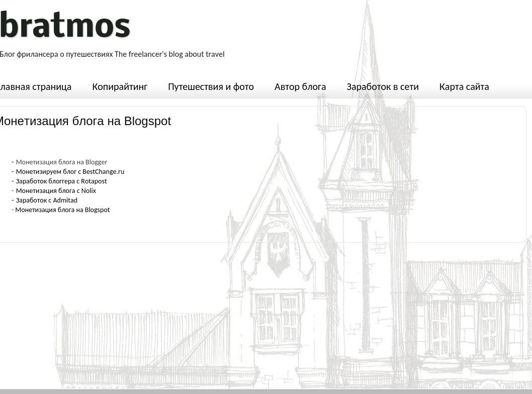
Task: Open link Монетизируем блог с BestChange.ru
Action: pyautogui.click(x=70, y=171)
